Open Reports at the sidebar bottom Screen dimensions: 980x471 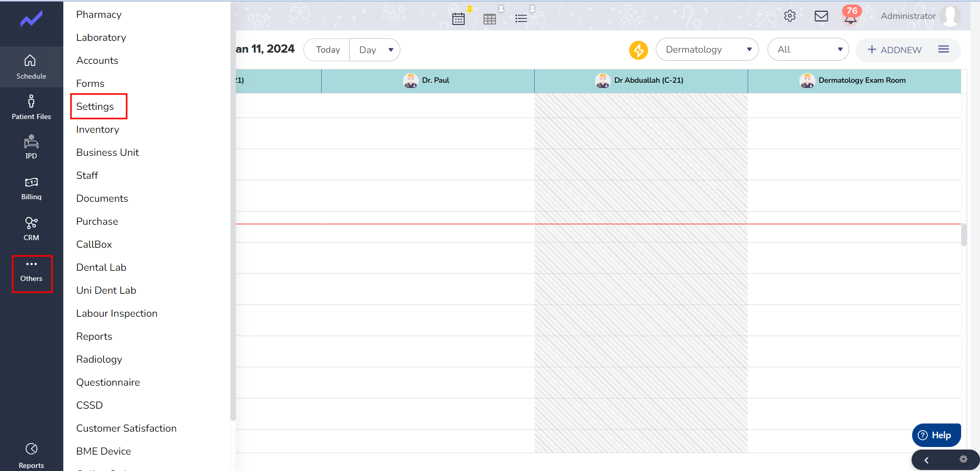[x=31, y=456]
